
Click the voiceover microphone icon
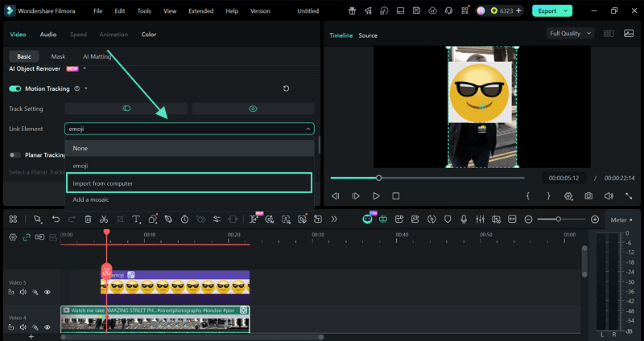(x=464, y=219)
